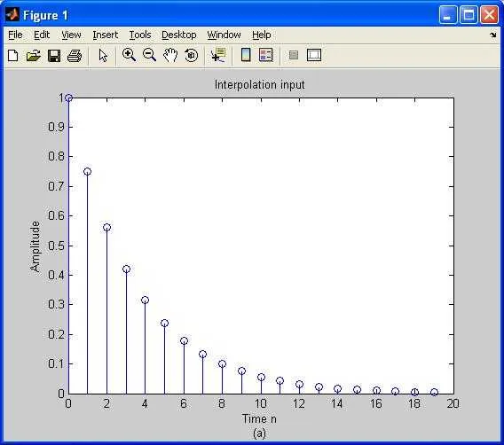The width and height of the screenshot is (504, 445).
Task: Click the y-axis tick label 0.5
Action: point(56,246)
